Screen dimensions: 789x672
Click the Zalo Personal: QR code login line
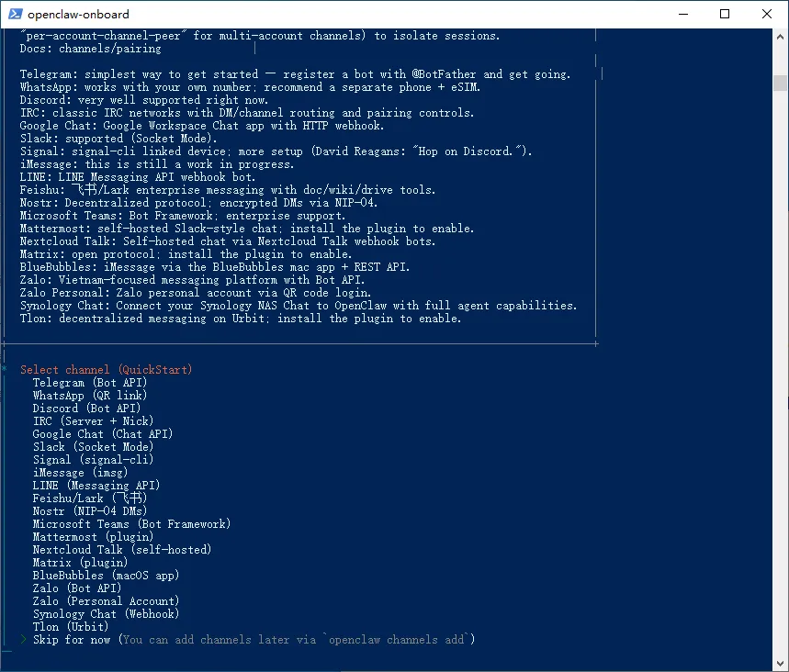196,293
